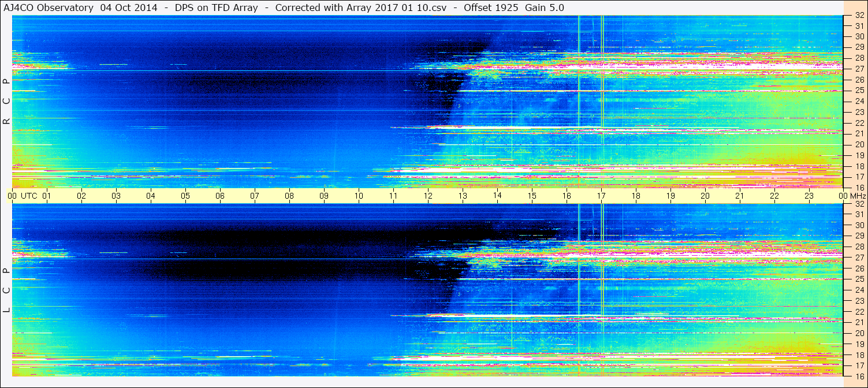The width and height of the screenshot is (868, 388).
Task: Click 25 MHz label on lower LCP scale
Action: coord(859,279)
